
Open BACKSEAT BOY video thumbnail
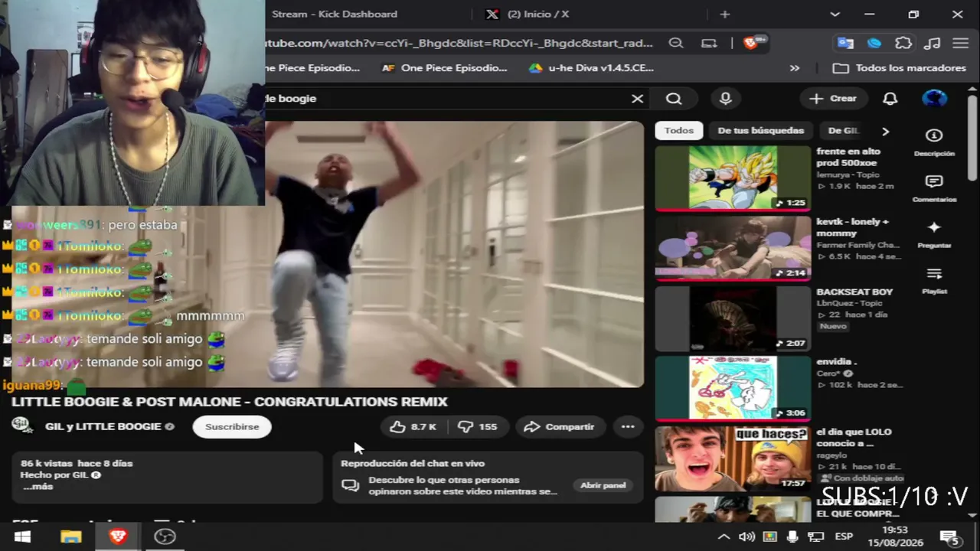733,318
